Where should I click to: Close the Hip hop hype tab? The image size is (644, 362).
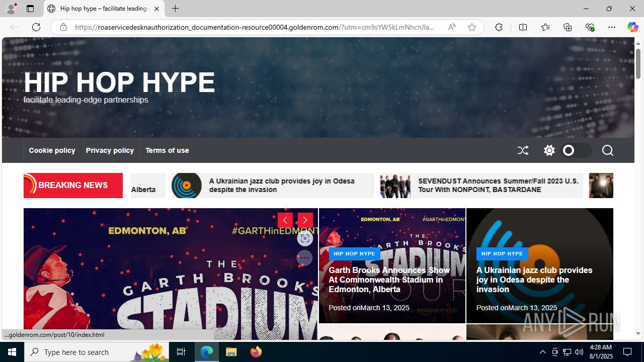(156, 9)
